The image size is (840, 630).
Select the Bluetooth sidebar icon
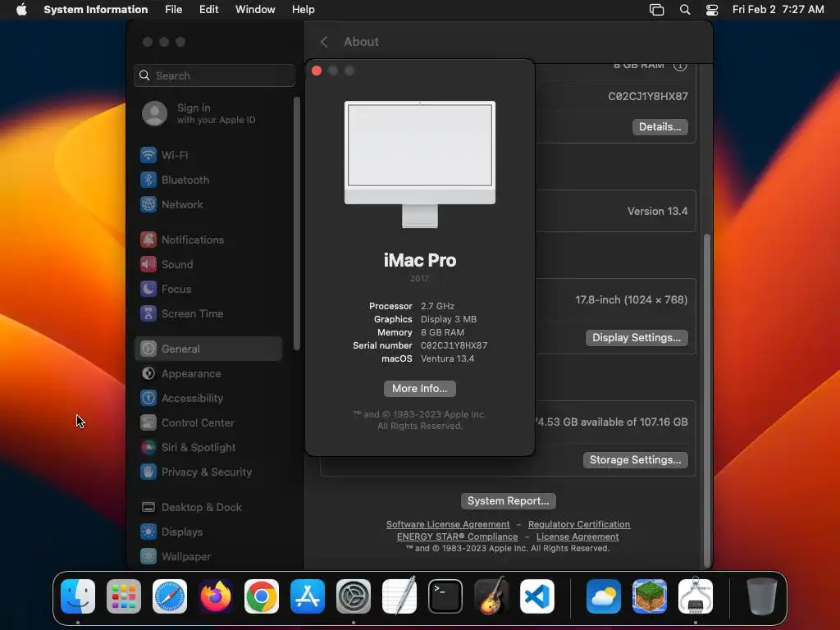(x=148, y=180)
